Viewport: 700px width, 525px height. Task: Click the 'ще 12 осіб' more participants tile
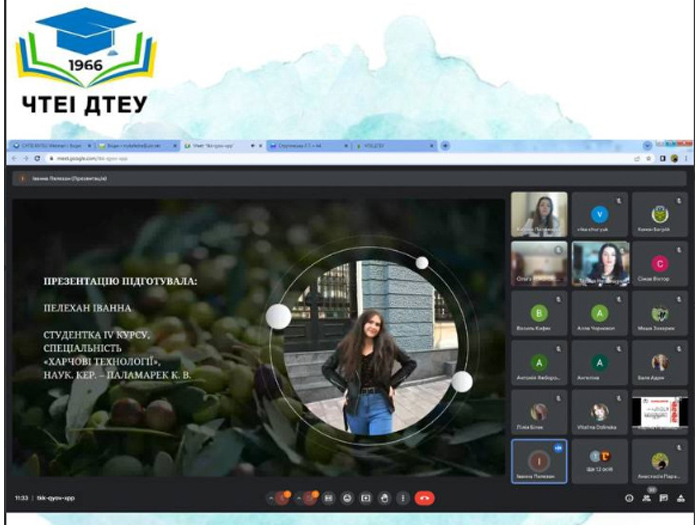(599, 460)
